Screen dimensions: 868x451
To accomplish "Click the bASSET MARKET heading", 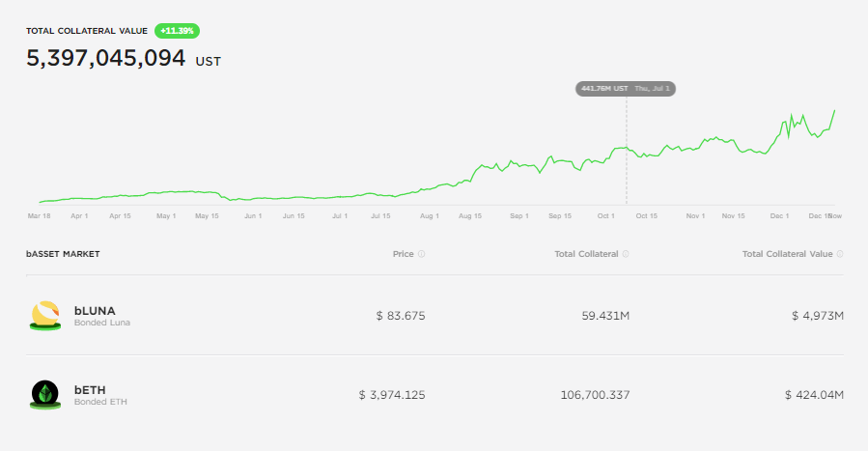I will (63, 254).
